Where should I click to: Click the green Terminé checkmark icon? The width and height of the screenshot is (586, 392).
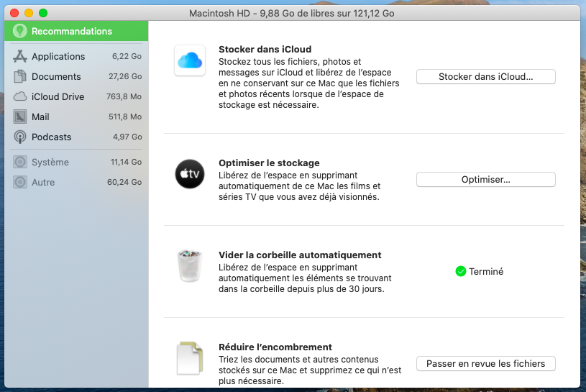click(x=461, y=272)
